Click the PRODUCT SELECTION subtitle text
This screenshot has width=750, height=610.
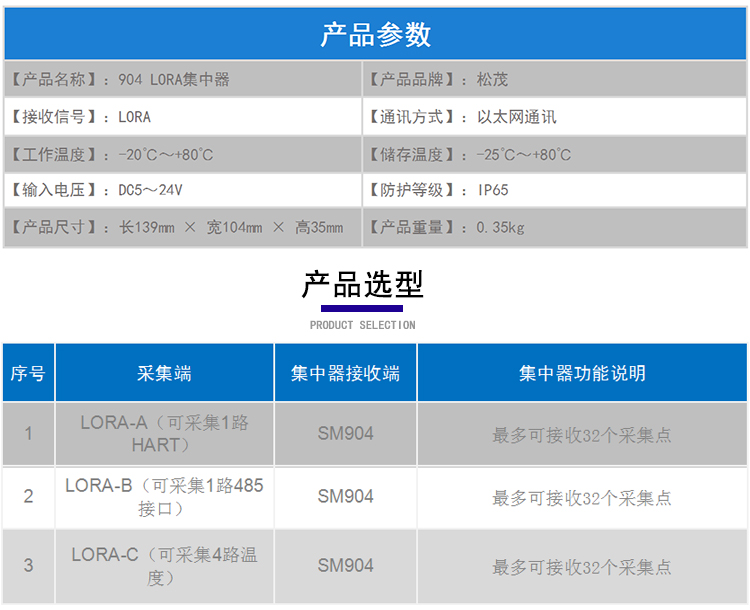(x=362, y=325)
